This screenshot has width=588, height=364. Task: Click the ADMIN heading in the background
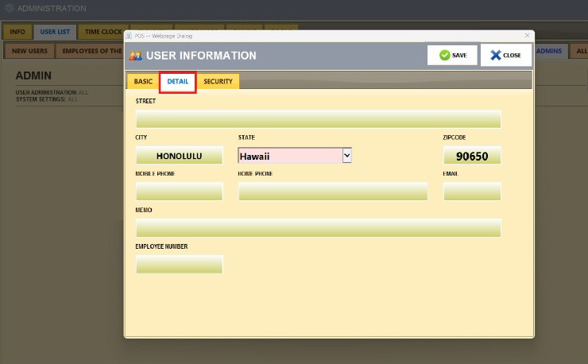point(33,76)
